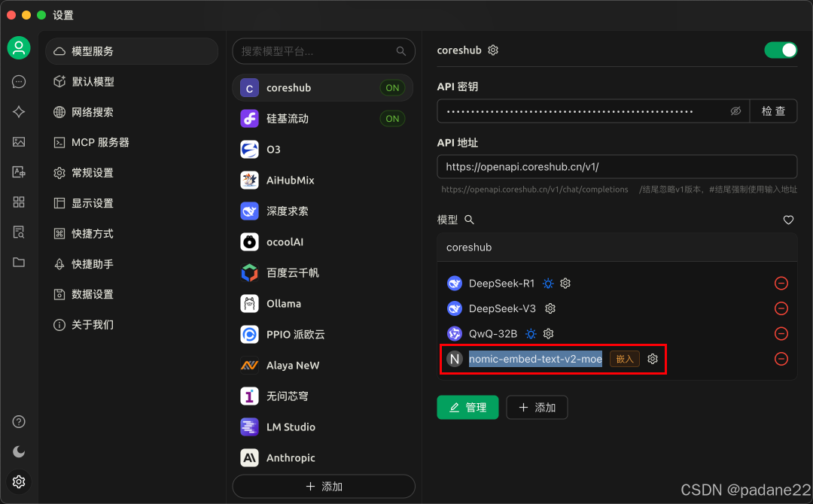Select the 深度求索 provider
This screenshot has height=504, width=813.
pos(322,211)
